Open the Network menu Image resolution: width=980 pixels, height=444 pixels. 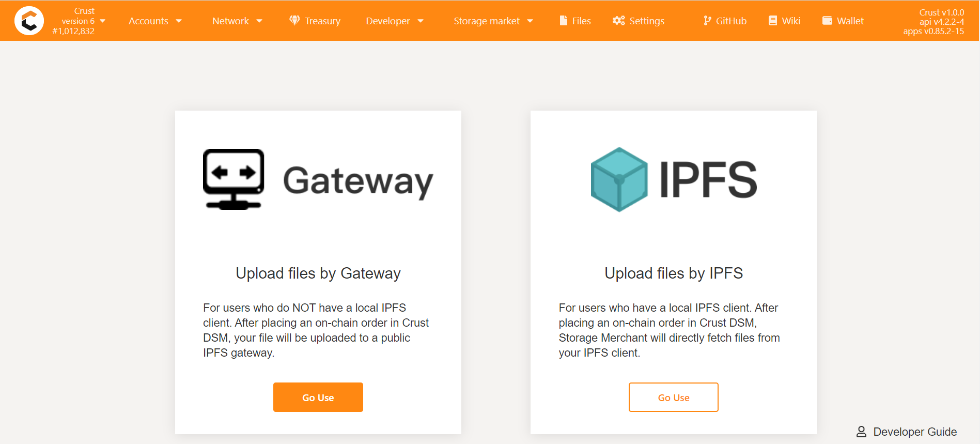(x=237, y=21)
